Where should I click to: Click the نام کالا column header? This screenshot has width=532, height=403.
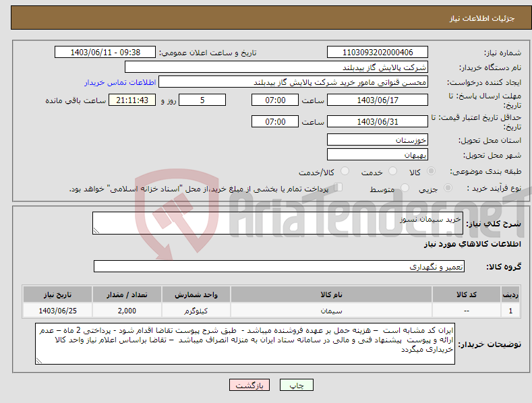[331, 294]
